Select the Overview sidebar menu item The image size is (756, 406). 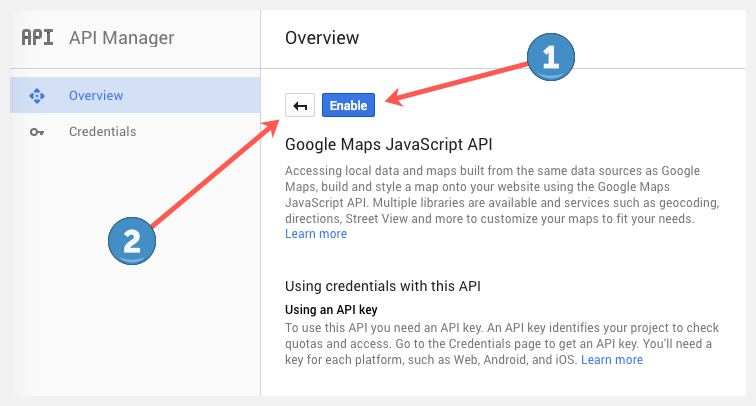tap(96, 96)
